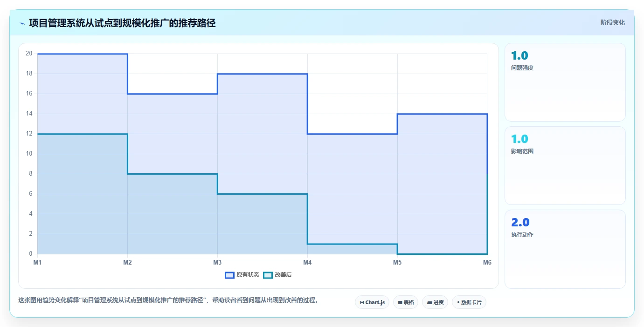Click the 改善后 teal legend swatch
Screen dimensions: 644x327
pos(268,275)
